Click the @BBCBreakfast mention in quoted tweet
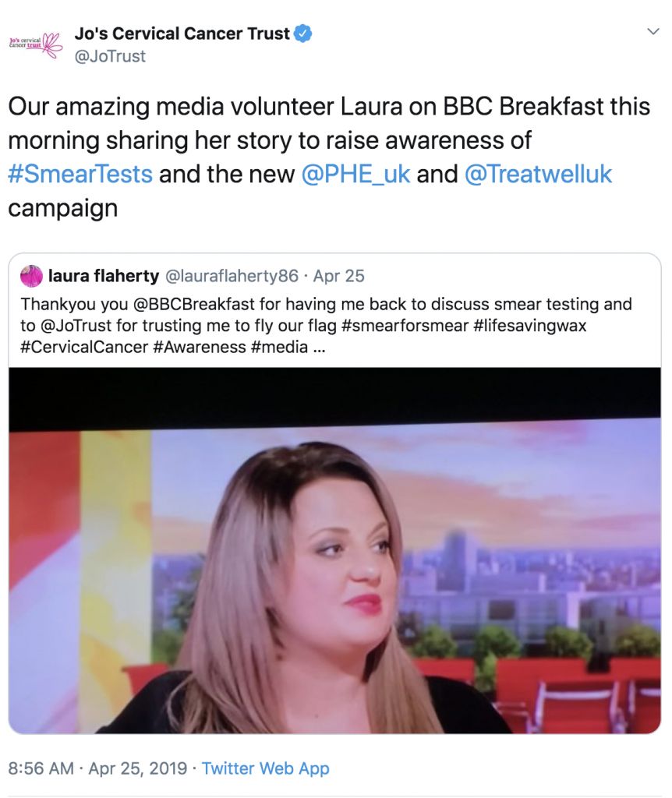This screenshot has width=672, height=798. coord(194,304)
